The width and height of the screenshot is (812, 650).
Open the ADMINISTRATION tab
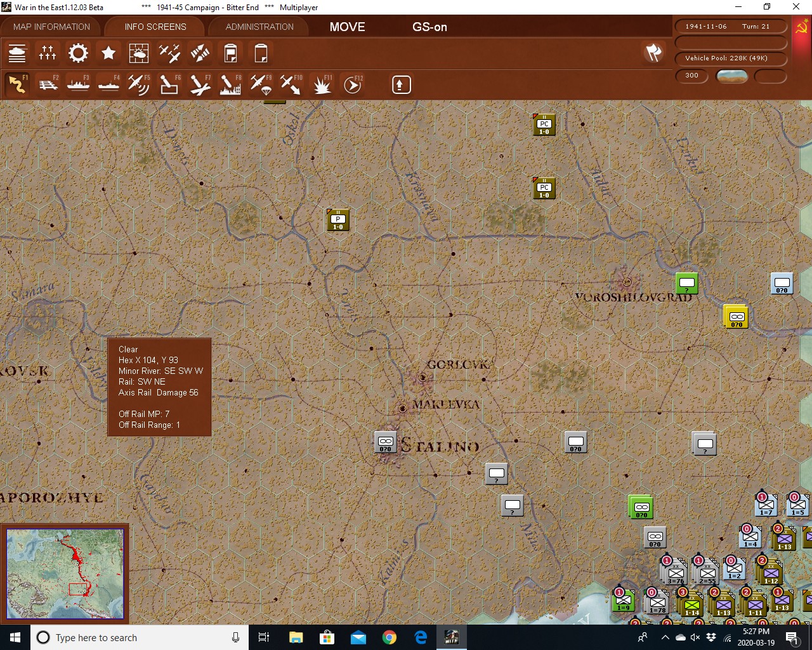point(259,27)
